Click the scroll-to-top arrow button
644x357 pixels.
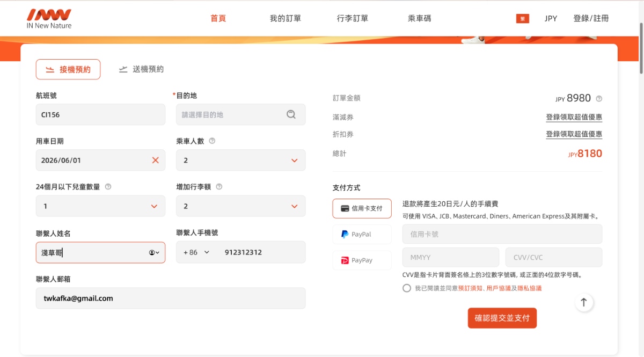[584, 302]
